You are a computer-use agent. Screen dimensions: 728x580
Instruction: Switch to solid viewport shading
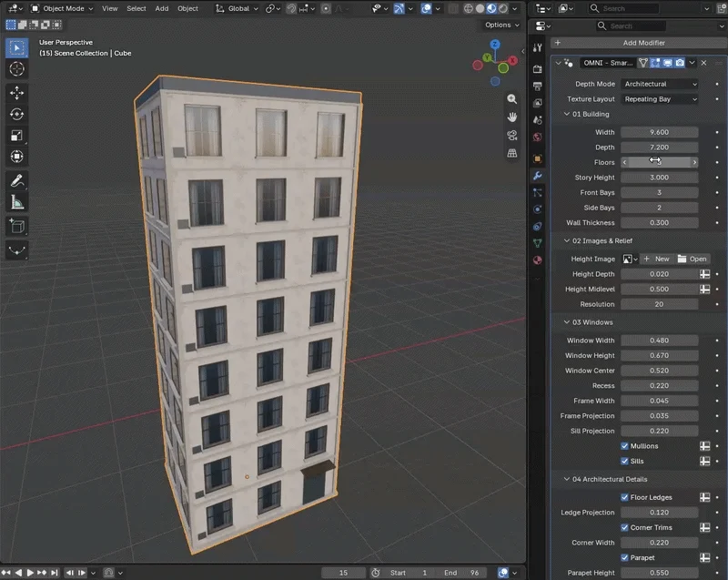click(480, 8)
